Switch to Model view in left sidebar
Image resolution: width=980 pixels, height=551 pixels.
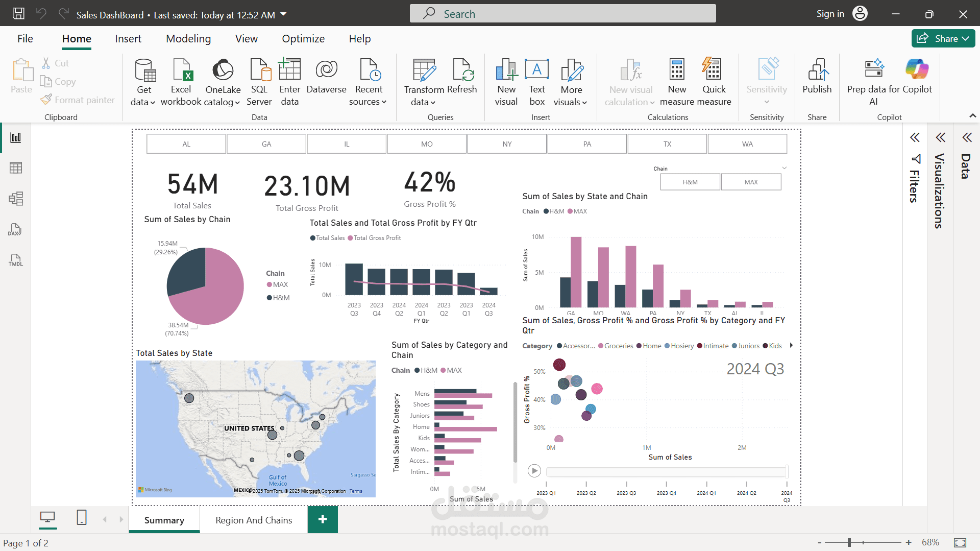tap(15, 199)
